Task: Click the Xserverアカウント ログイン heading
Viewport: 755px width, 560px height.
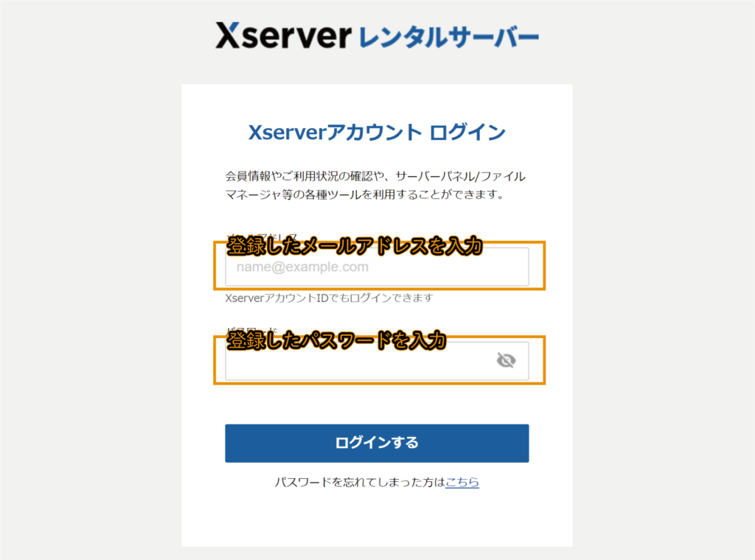Action: (377, 133)
